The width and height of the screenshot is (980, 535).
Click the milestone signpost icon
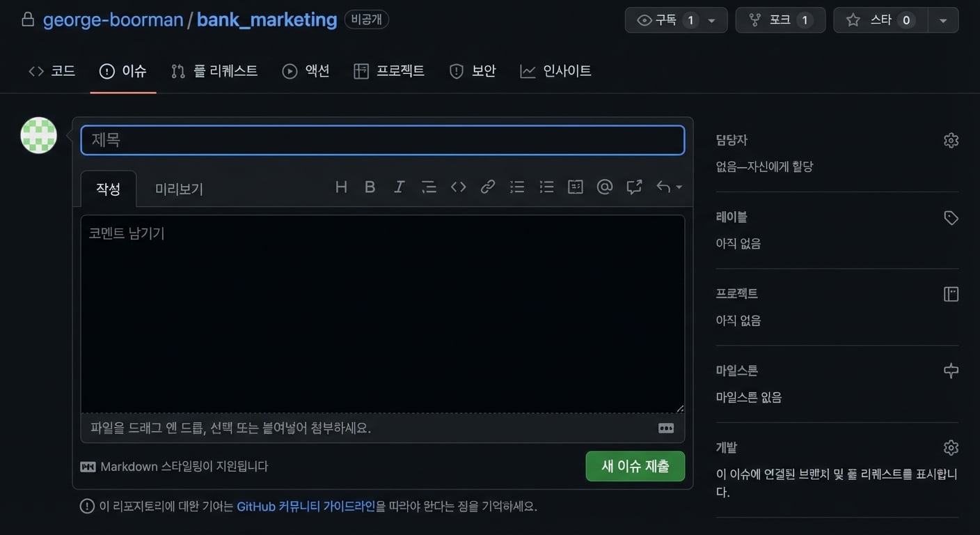coord(951,371)
